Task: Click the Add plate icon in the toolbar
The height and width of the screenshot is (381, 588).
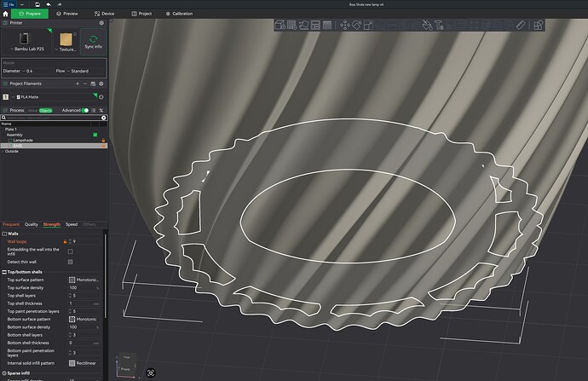Action: pyautogui.click(x=291, y=25)
